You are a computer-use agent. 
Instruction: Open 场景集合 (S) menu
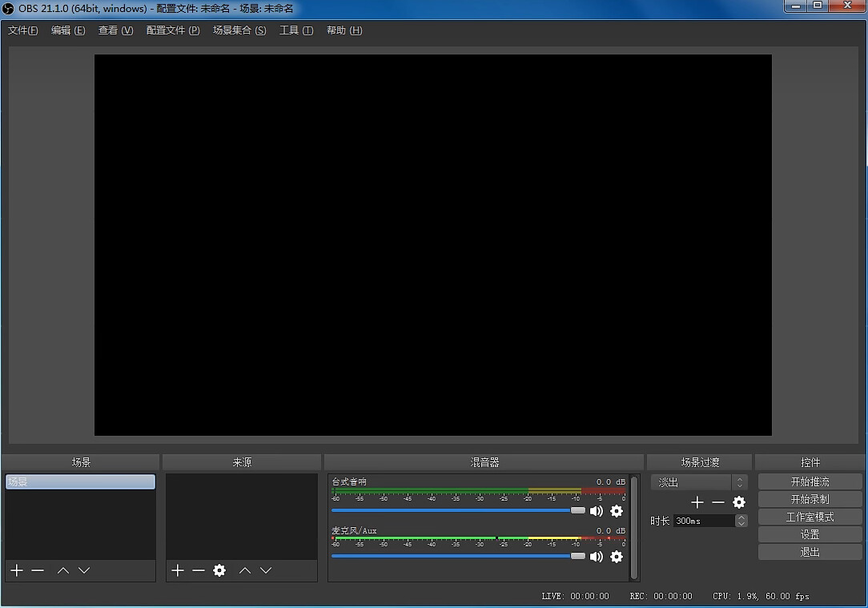click(x=239, y=30)
